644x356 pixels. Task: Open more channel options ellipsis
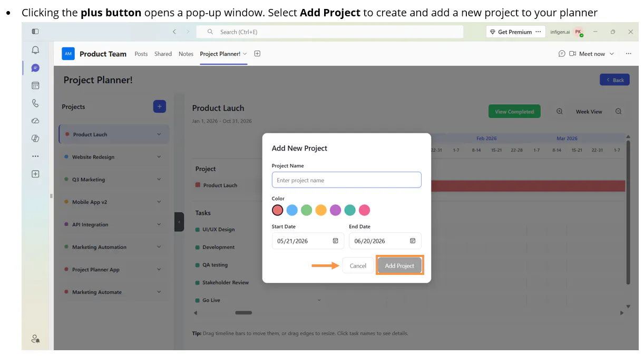(628, 54)
